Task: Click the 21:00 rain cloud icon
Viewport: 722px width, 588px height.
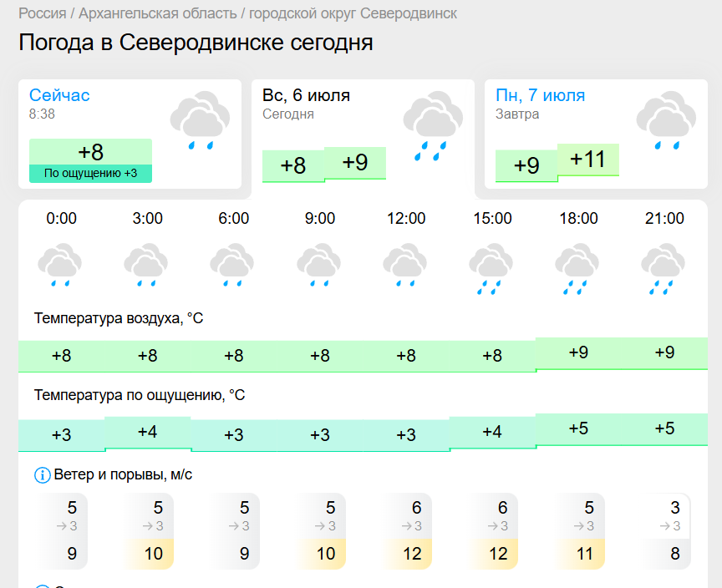Action: (x=663, y=269)
